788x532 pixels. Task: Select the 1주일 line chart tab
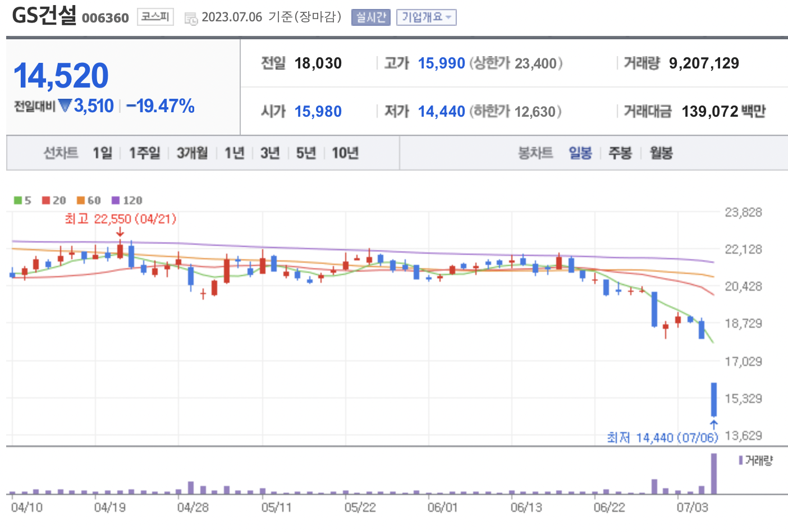click(x=145, y=153)
